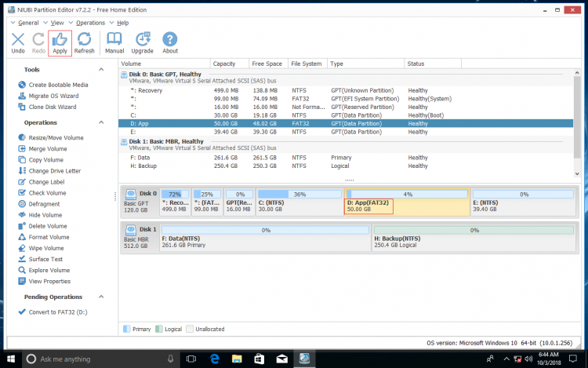
Task: Sort by the File System column header
Action: click(307, 64)
